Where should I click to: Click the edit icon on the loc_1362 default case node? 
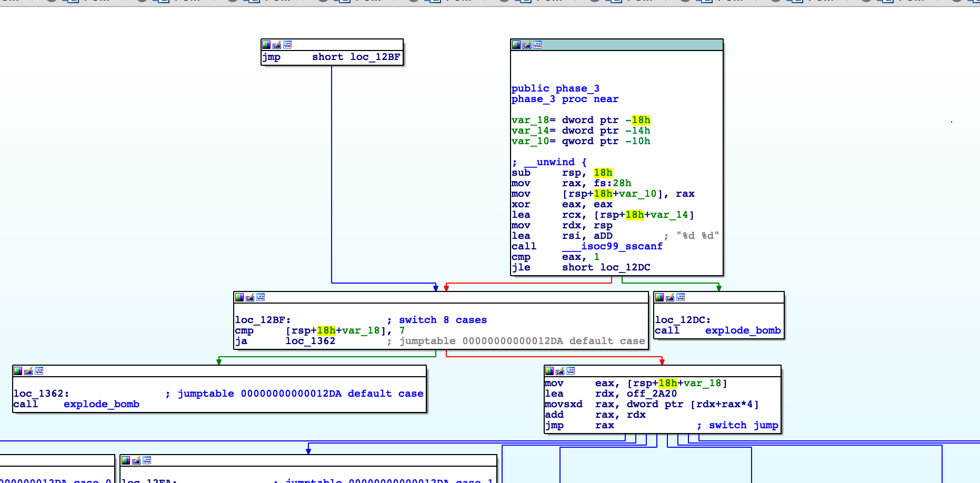point(28,371)
